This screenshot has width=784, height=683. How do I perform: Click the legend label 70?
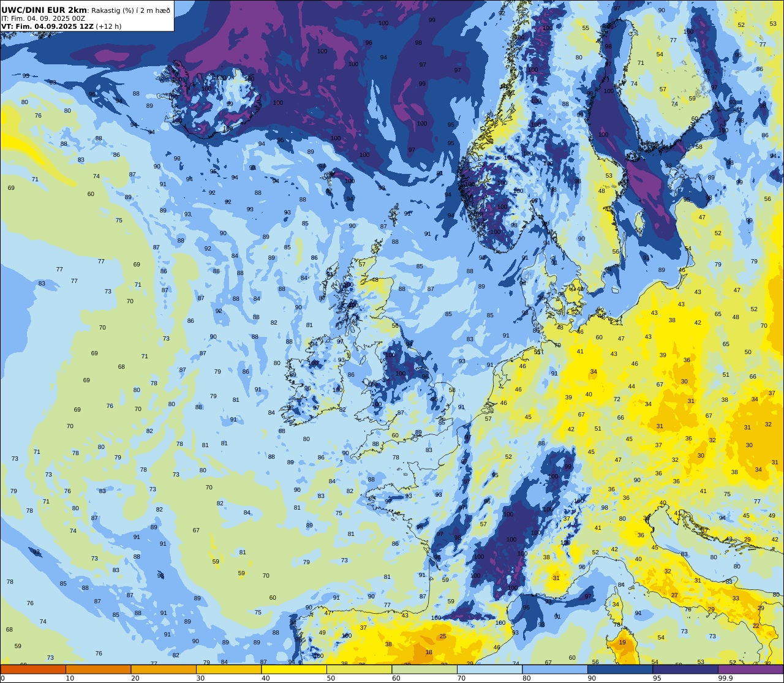coord(461,678)
